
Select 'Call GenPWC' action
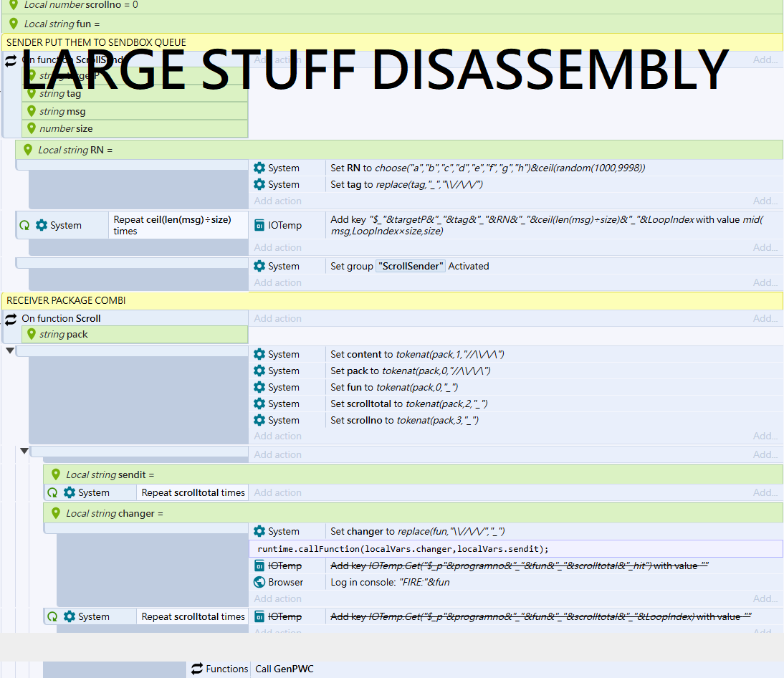tap(285, 669)
